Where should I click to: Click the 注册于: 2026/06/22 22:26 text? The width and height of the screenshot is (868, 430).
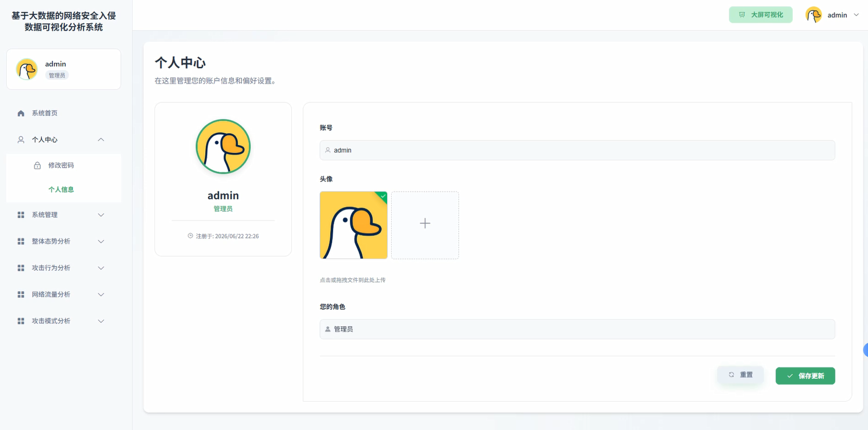point(227,236)
